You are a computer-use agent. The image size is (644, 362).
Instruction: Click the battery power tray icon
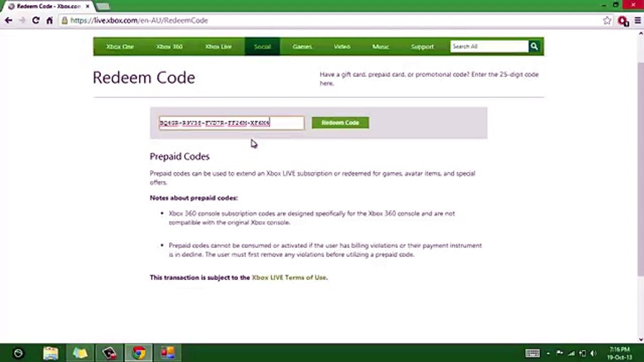[x=582, y=353]
